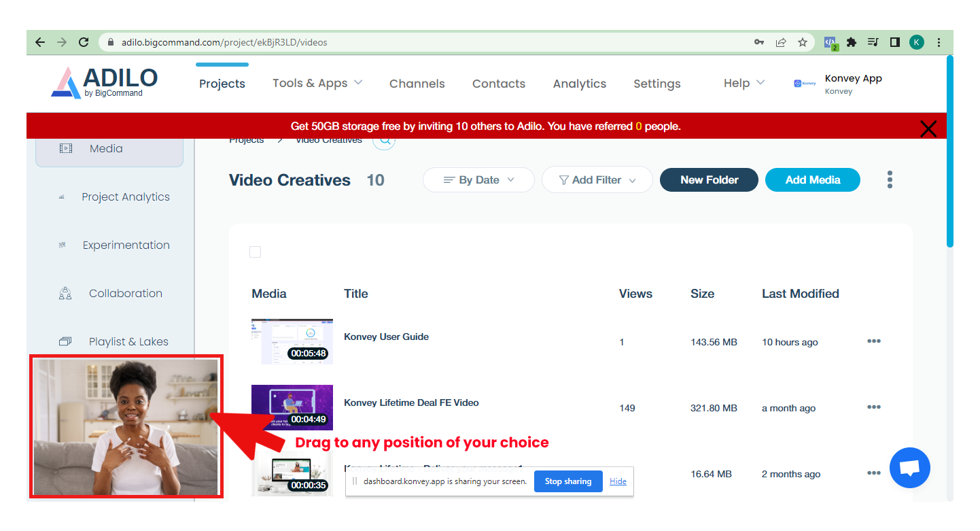The height and width of the screenshot is (531, 980).
Task: Expand the Tools & Apps menu
Action: [317, 83]
